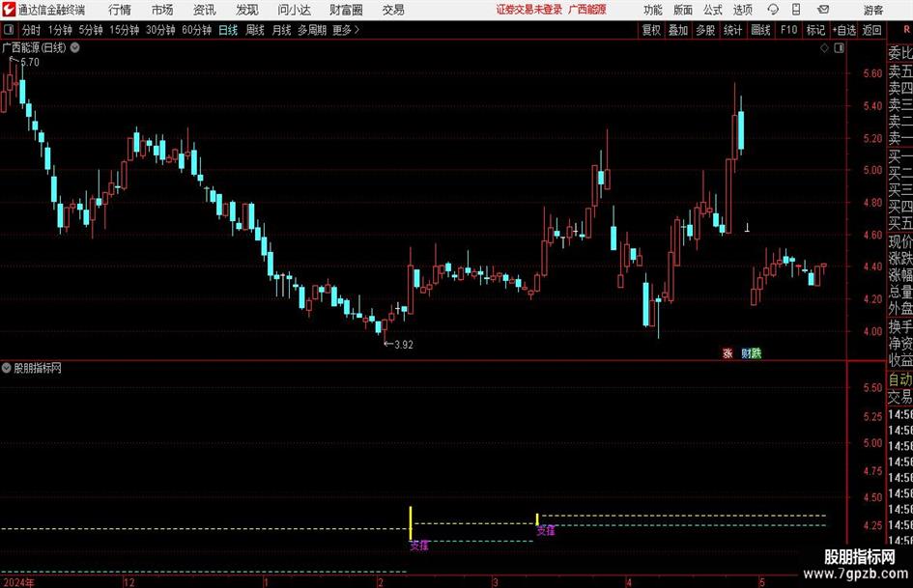Open the 行情 menu
Viewport: 913px width, 588px height.
pyautogui.click(x=120, y=10)
